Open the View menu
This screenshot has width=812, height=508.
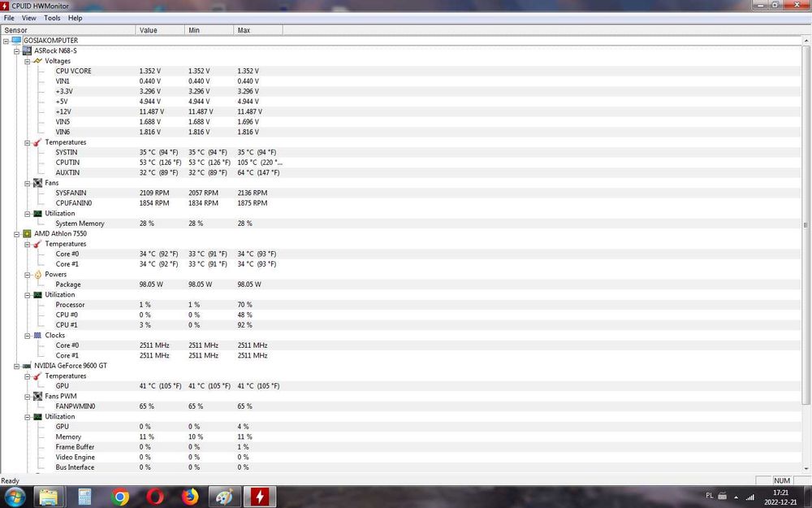pos(28,18)
